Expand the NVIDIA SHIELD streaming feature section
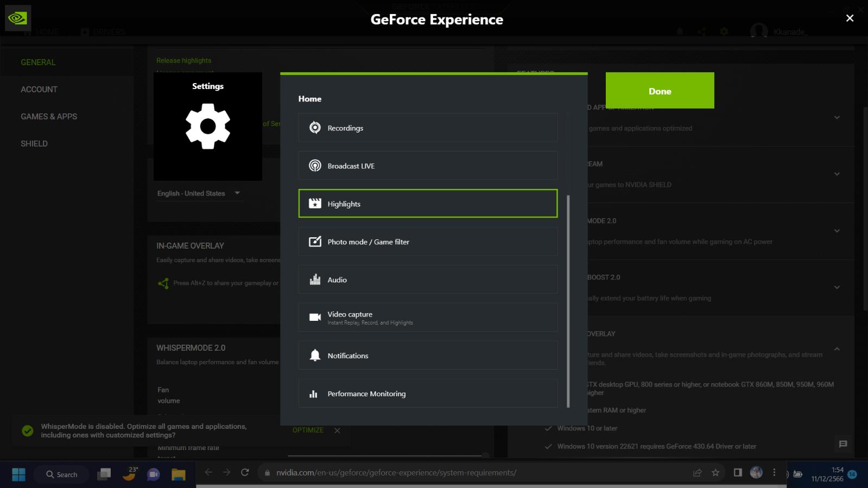868x488 pixels. 837,174
